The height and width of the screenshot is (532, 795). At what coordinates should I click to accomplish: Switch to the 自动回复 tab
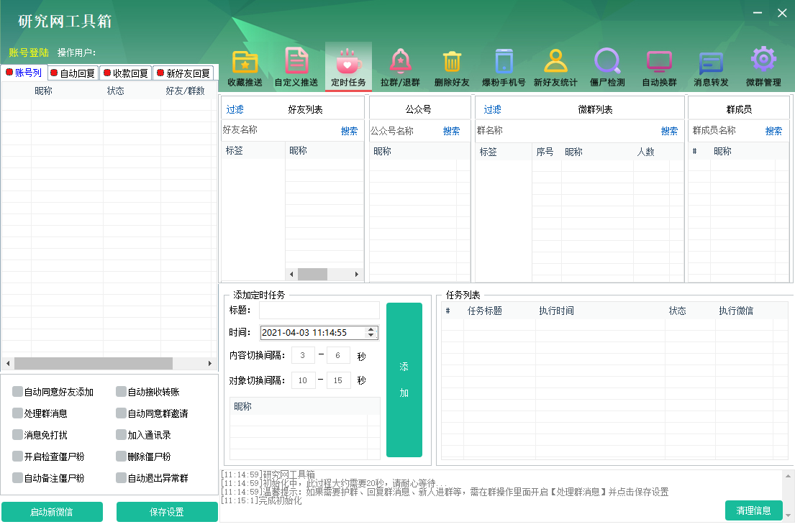(x=72, y=73)
